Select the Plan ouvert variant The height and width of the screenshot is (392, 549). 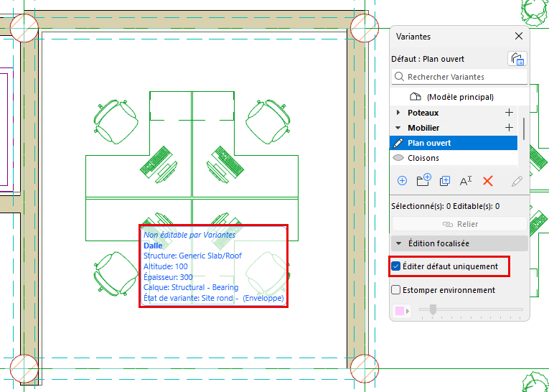(454, 143)
